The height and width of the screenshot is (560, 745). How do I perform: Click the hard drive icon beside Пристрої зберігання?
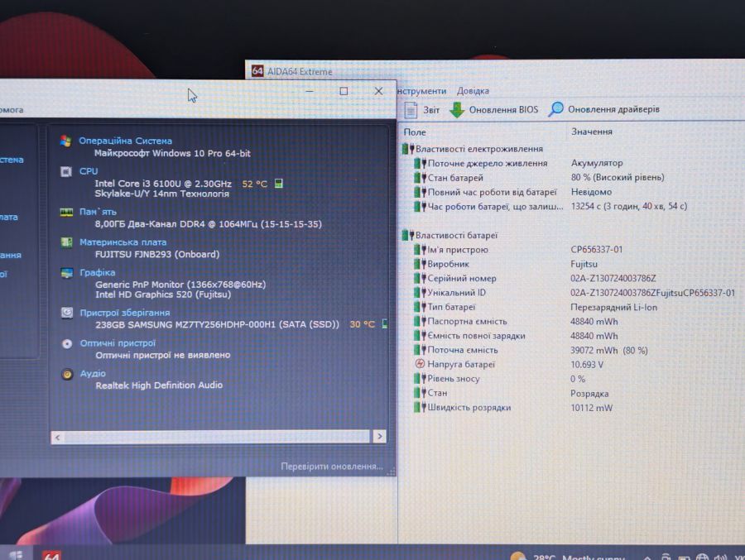67,313
